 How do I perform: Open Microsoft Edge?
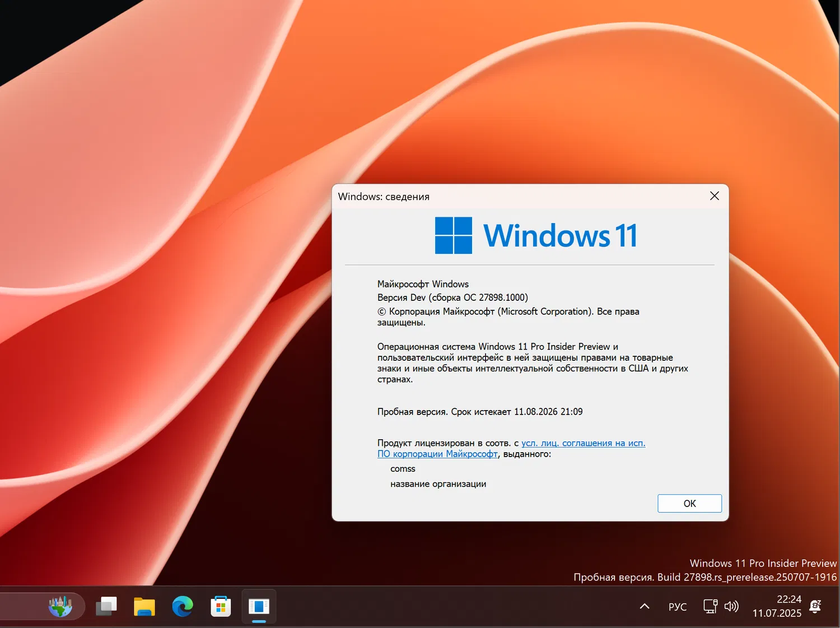click(183, 606)
